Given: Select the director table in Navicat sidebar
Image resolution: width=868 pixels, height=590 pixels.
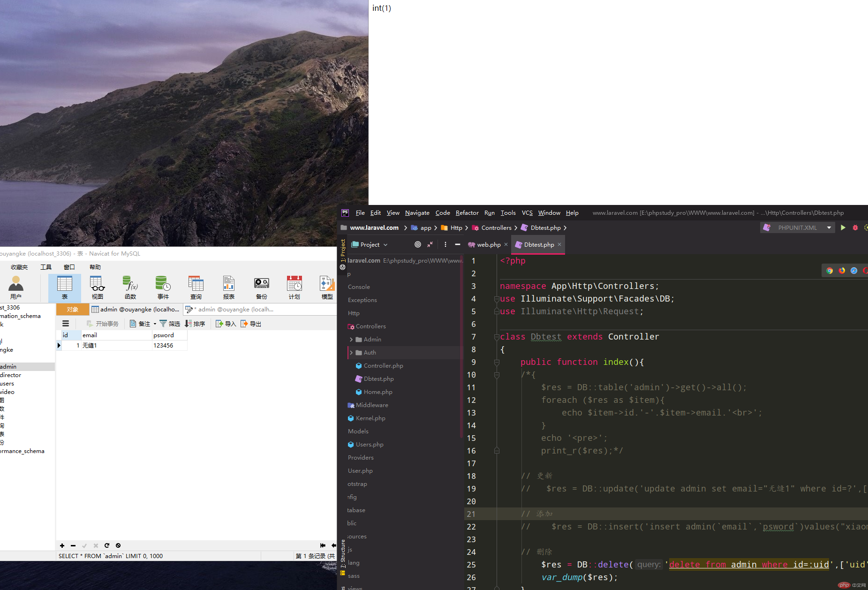Looking at the screenshot, I should (x=11, y=375).
